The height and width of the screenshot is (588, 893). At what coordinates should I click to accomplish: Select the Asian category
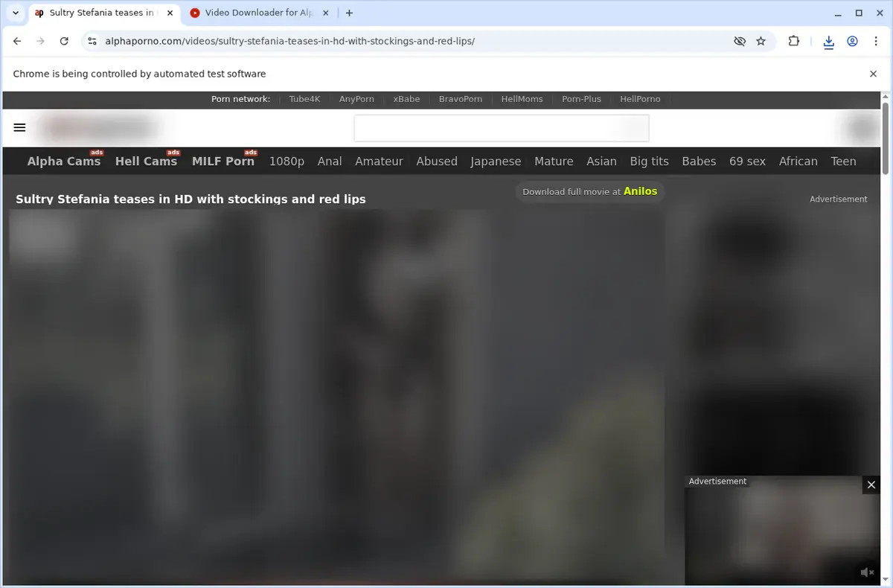(x=601, y=161)
